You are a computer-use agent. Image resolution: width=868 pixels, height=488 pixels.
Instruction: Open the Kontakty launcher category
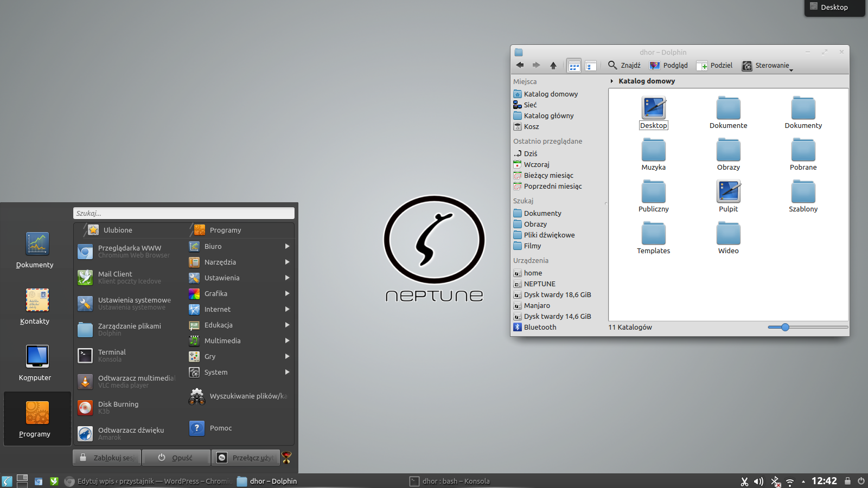(35, 306)
